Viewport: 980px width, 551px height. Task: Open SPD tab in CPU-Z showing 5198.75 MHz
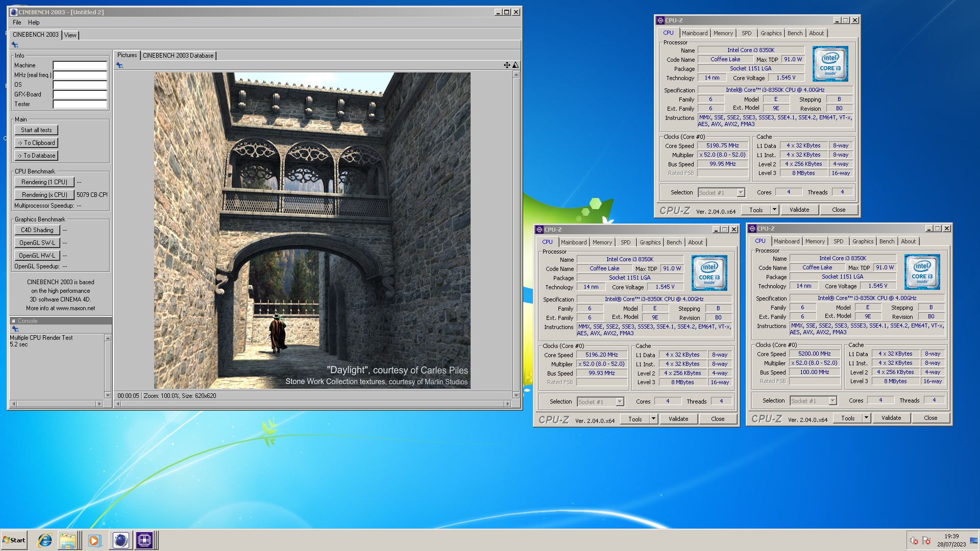coord(747,33)
